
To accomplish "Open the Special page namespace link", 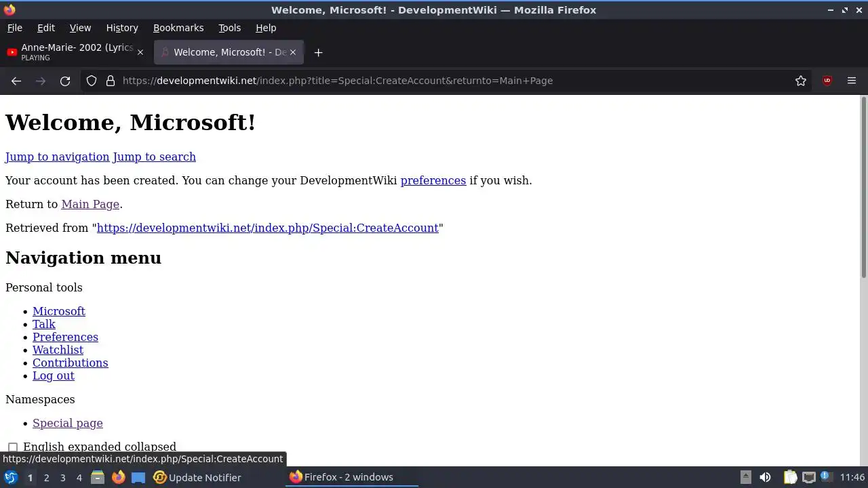I will click(68, 423).
